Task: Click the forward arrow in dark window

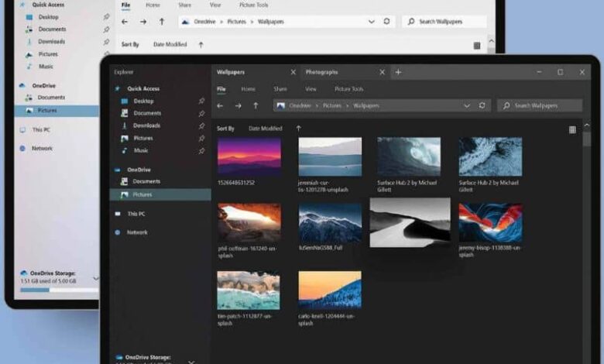Action: click(239, 105)
